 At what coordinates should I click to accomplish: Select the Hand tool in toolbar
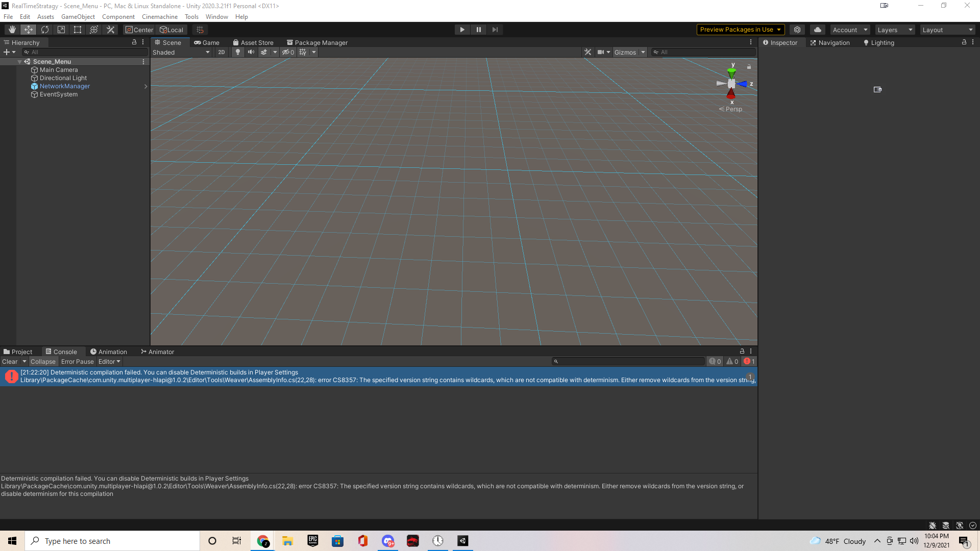[12, 30]
